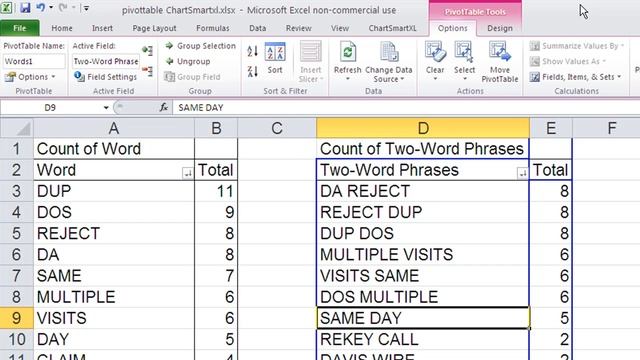Open the Name Box dropdown arrow
This screenshot has width=640, height=360.
point(106,108)
